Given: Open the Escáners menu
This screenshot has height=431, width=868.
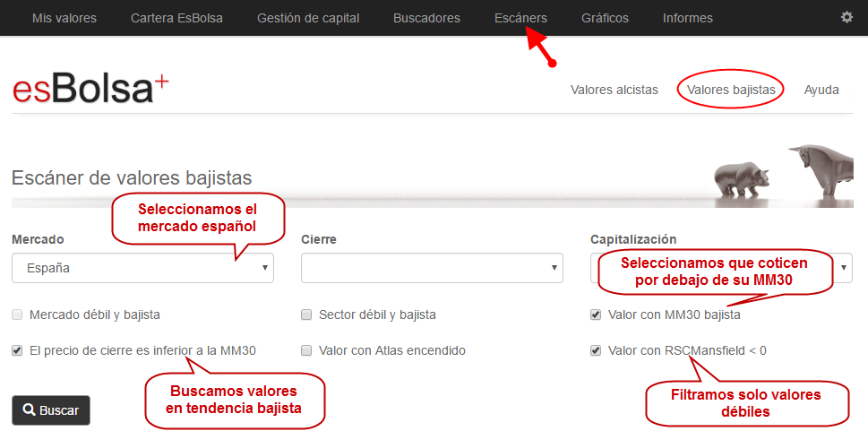Looking at the screenshot, I should point(520,18).
